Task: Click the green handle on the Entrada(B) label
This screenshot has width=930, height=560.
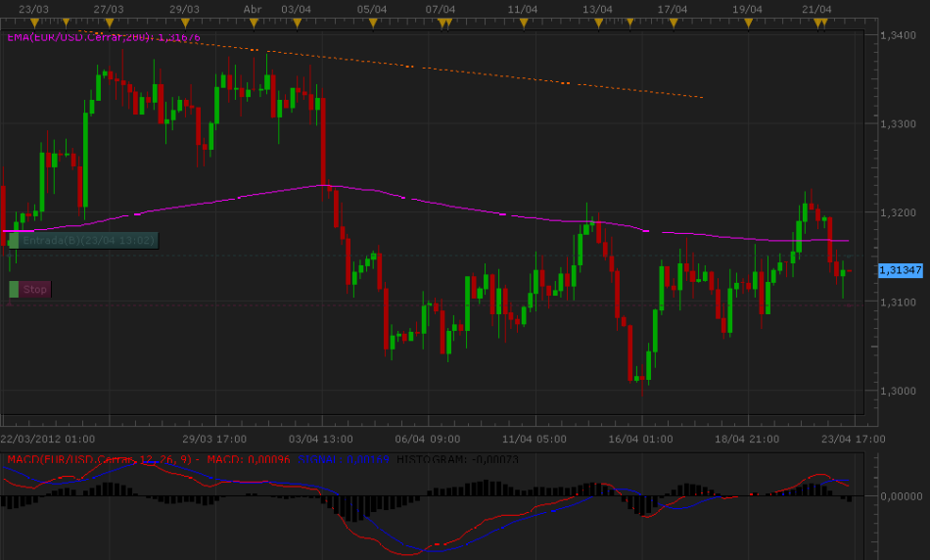Action: point(14,240)
